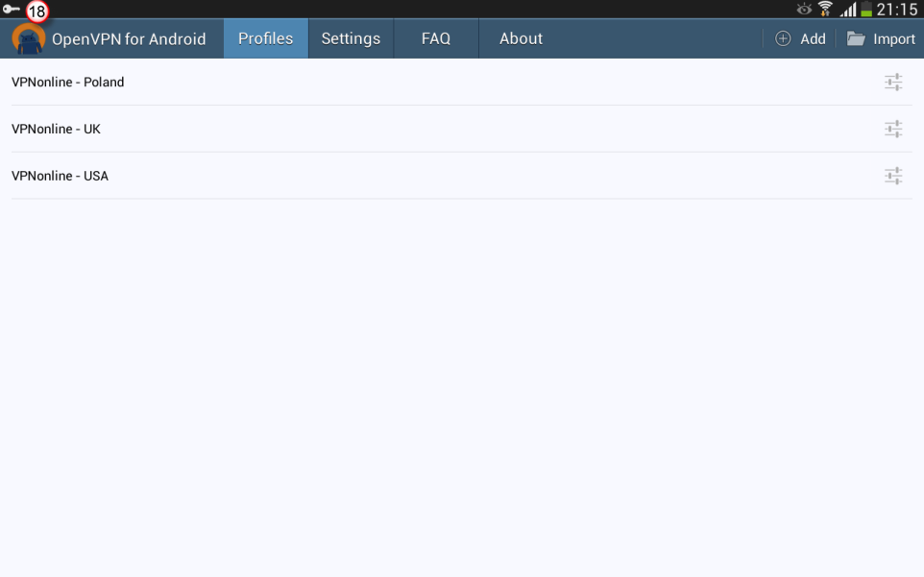Tap the Add label
Screen dimensions: 924x577
click(x=813, y=38)
